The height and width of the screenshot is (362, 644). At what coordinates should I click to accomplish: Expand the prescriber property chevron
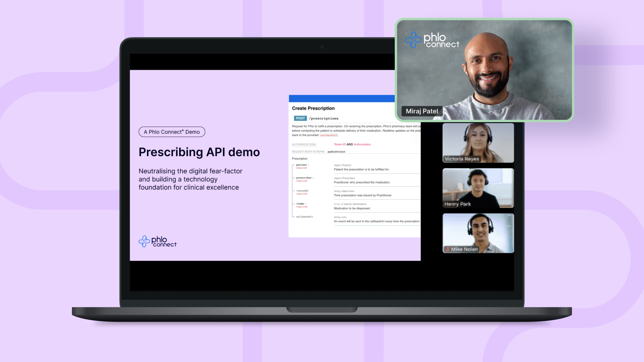pos(313,178)
